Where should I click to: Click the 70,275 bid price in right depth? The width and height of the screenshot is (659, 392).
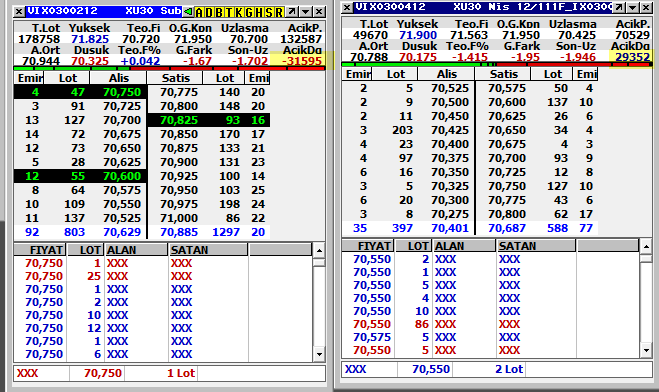pyautogui.click(x=450, y=214)
